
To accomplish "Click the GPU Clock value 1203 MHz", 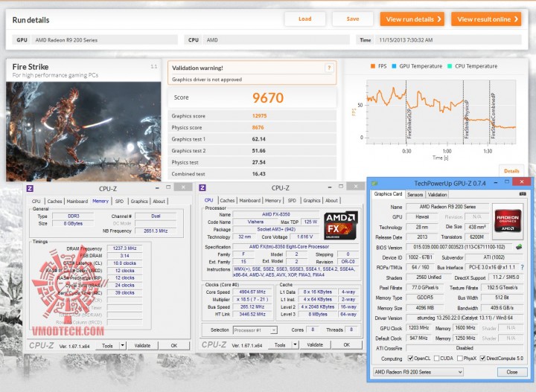I will pyautogui.click(x=418, y=328).
